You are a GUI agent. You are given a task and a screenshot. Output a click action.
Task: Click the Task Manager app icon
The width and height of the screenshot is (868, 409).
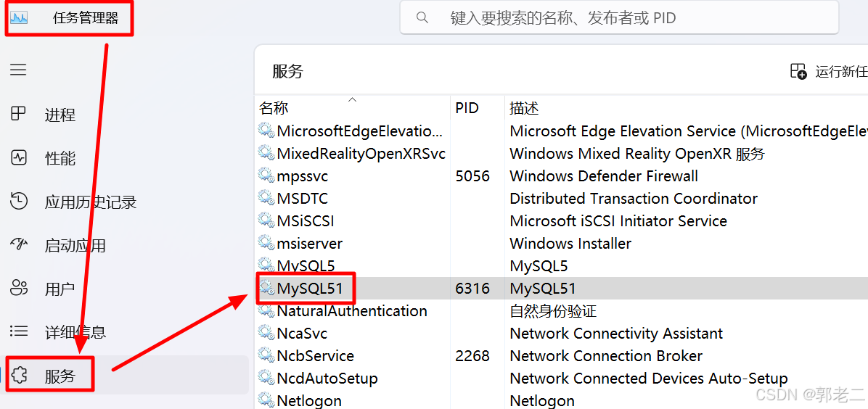[x=19, y=18]
